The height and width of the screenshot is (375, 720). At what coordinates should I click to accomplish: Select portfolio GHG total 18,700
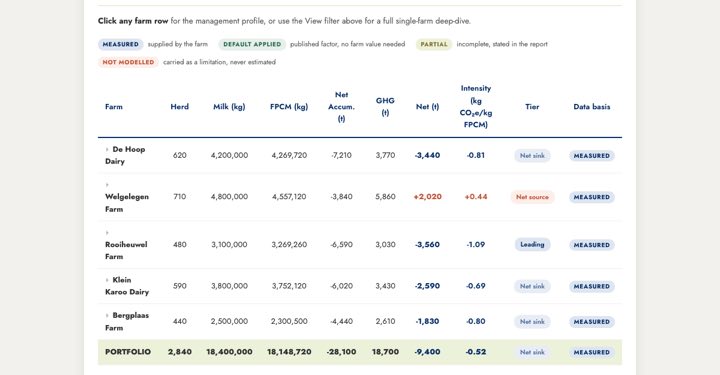click(x=385, y=352)
